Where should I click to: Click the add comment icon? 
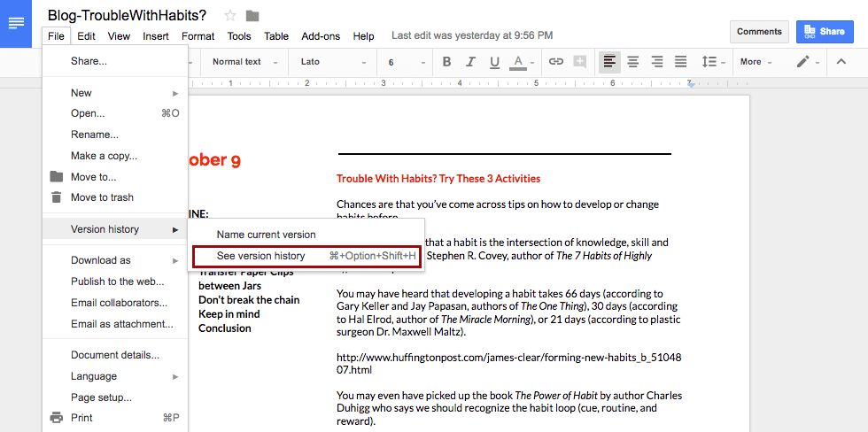point(579,62)
